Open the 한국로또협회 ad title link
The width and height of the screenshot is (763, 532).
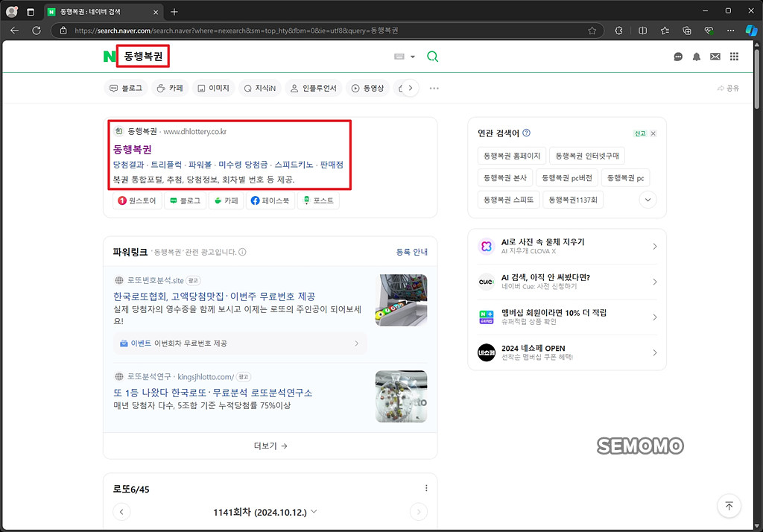[214, 297]
